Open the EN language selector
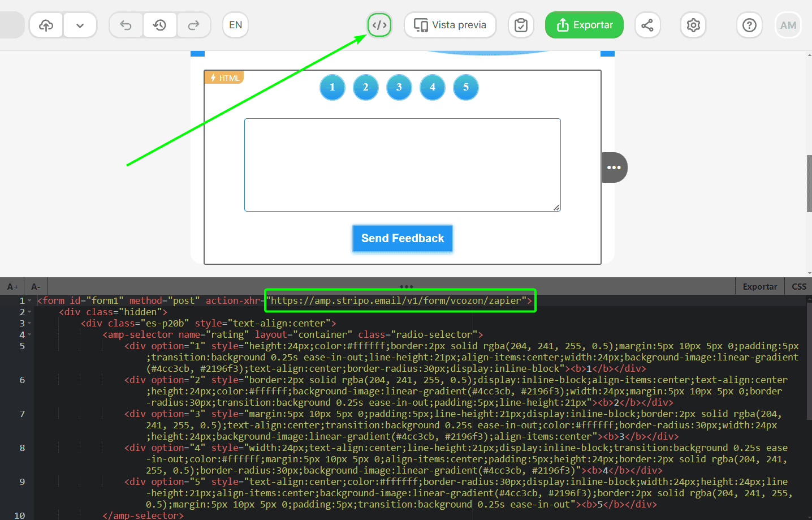812x520 pixels. (x=236, y=25)
